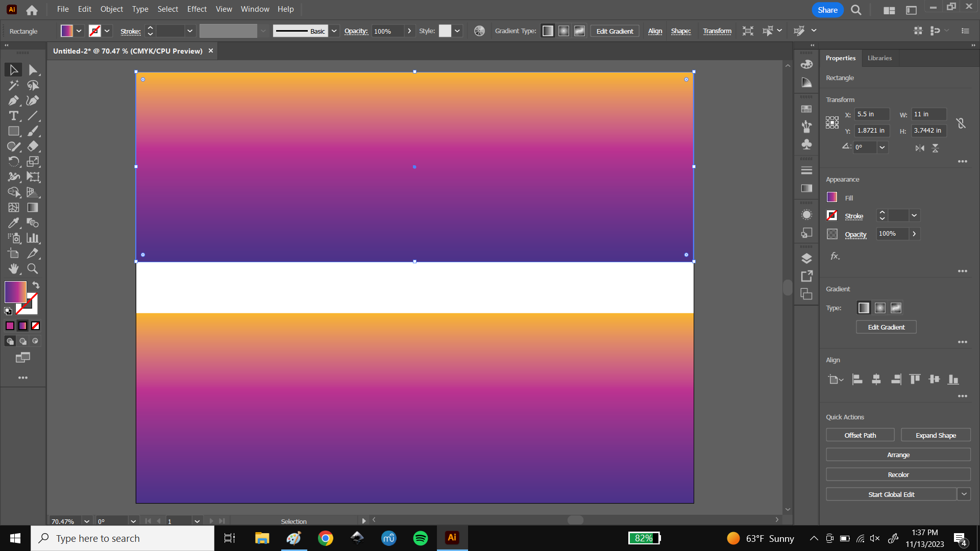This screenshot has width=980, height=551.
Task: Select the Paintbrush tool
Action: [33, 131]
